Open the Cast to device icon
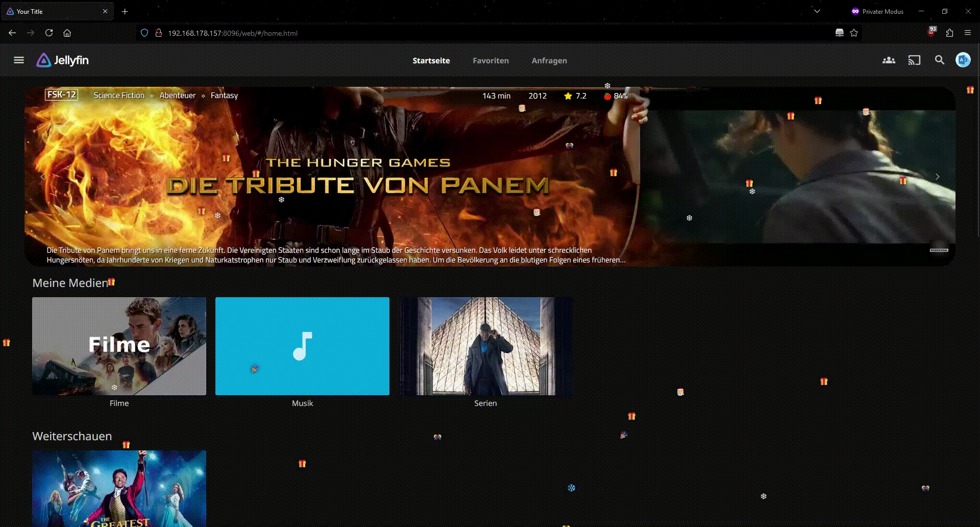 point(914,60)
